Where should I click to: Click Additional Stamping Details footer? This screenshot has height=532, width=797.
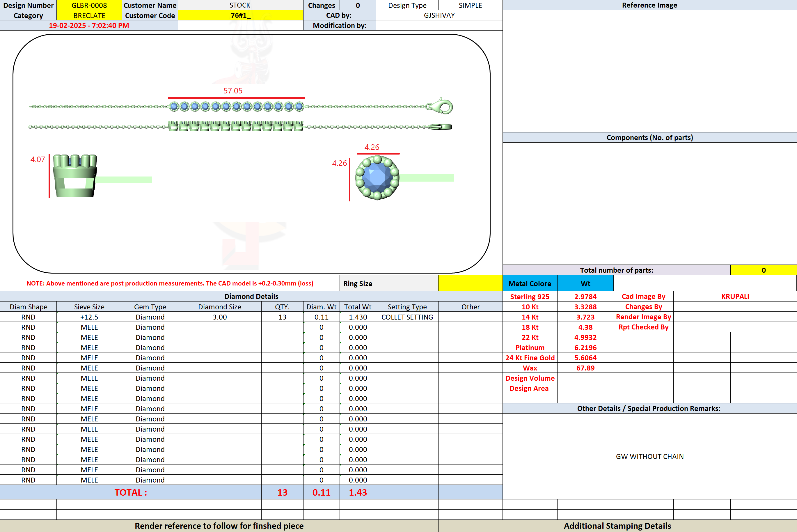pyautogui.click(x=617, y=526)
